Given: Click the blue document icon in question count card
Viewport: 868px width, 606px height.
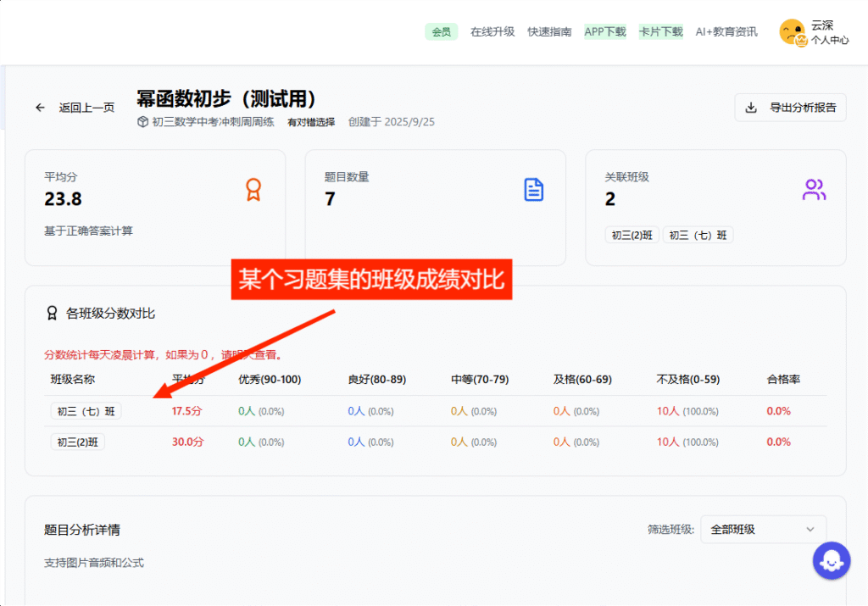Looking at the screenshot, I should [533, 189].
